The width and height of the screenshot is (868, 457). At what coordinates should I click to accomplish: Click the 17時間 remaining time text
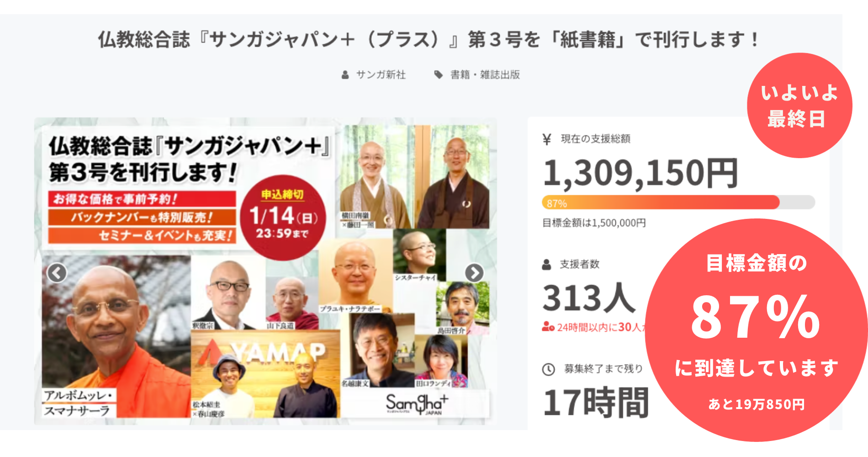[596, 403]
